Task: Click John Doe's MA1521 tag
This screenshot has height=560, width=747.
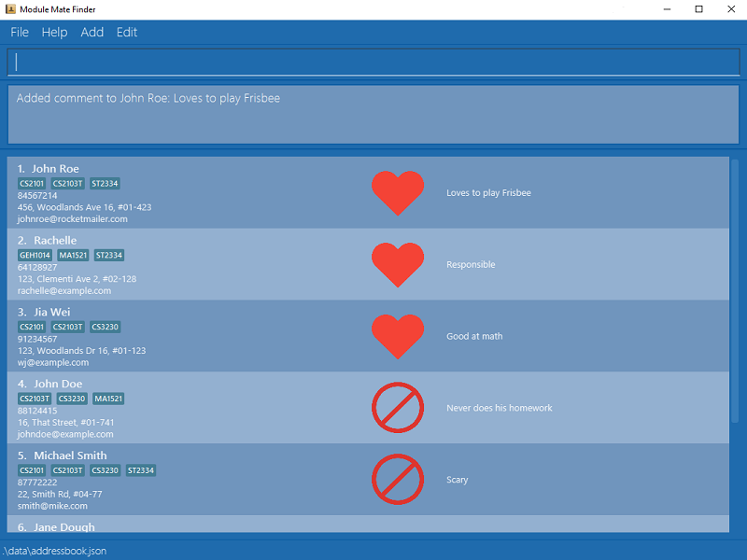Action: [108, 399]
